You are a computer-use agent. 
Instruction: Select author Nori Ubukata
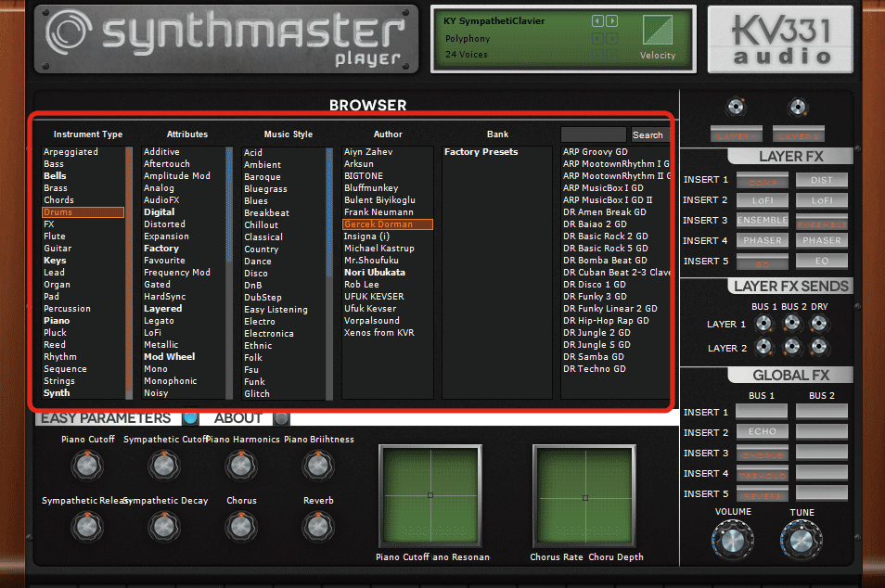point(375,272)
